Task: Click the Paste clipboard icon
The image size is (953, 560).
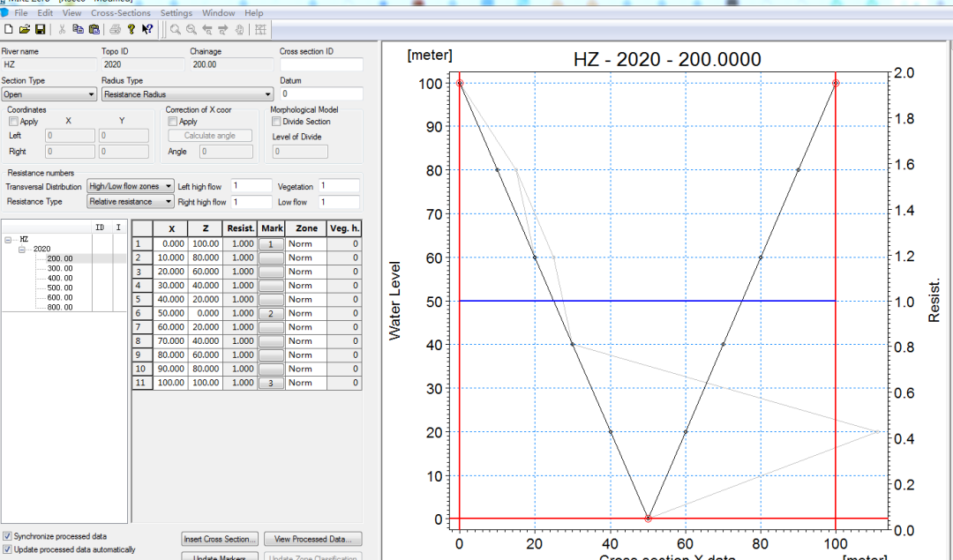Action: (x=94, y=29)
